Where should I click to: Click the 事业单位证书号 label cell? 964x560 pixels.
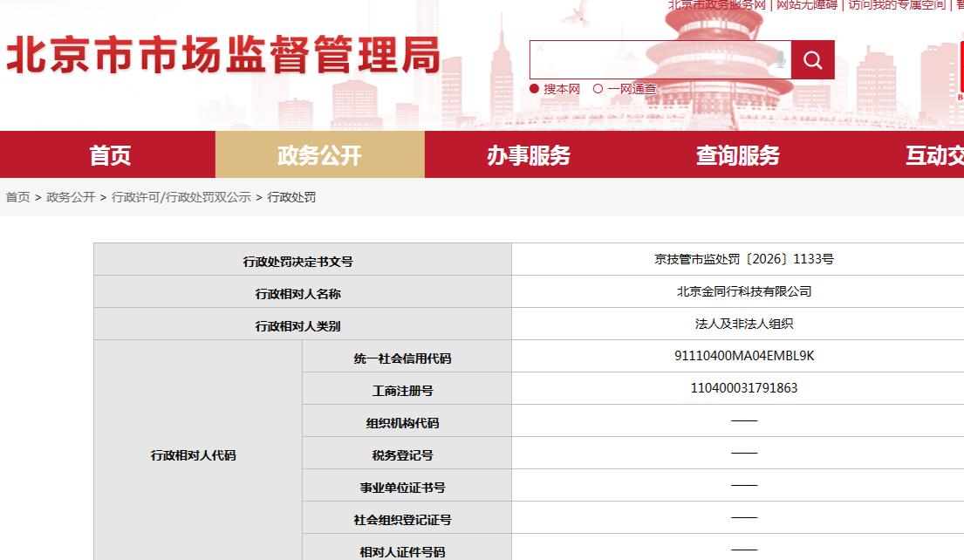(407, 486)
